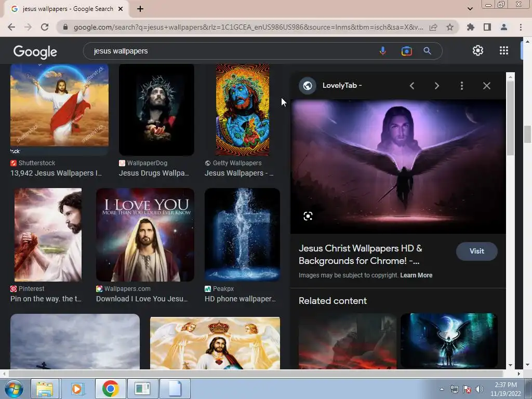The height and width of the screenshot is (399, 532).
Task: Share this page icon in address bar
Action: (x=433, y=27)
